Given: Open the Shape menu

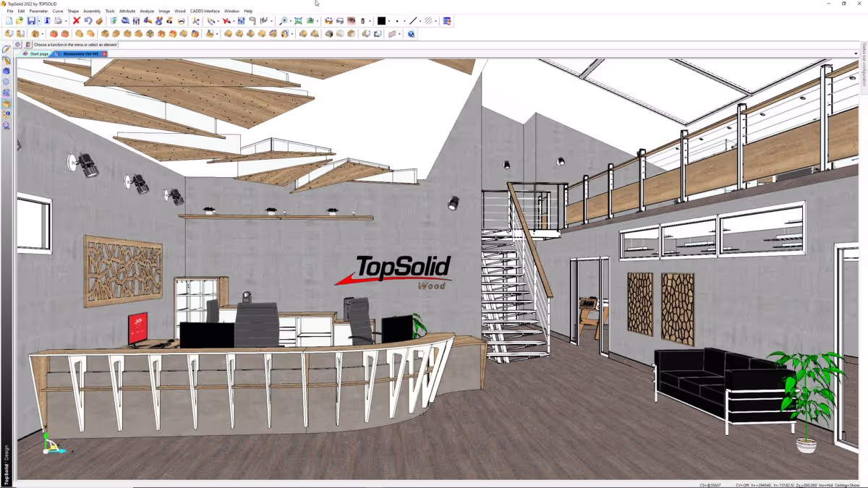Looking at the screenshot, I should click(73, 11).
